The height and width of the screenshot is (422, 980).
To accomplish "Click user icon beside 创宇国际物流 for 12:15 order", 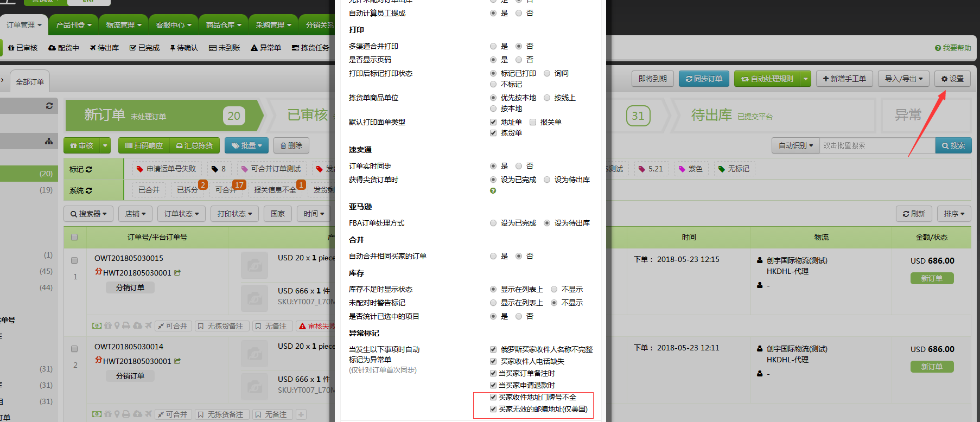I will 760,260.
